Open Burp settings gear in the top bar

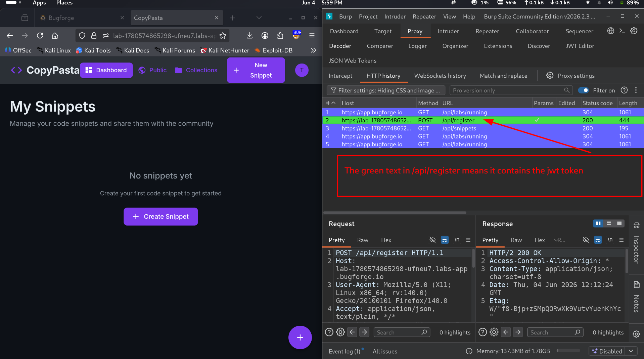(x=634, y=31)
